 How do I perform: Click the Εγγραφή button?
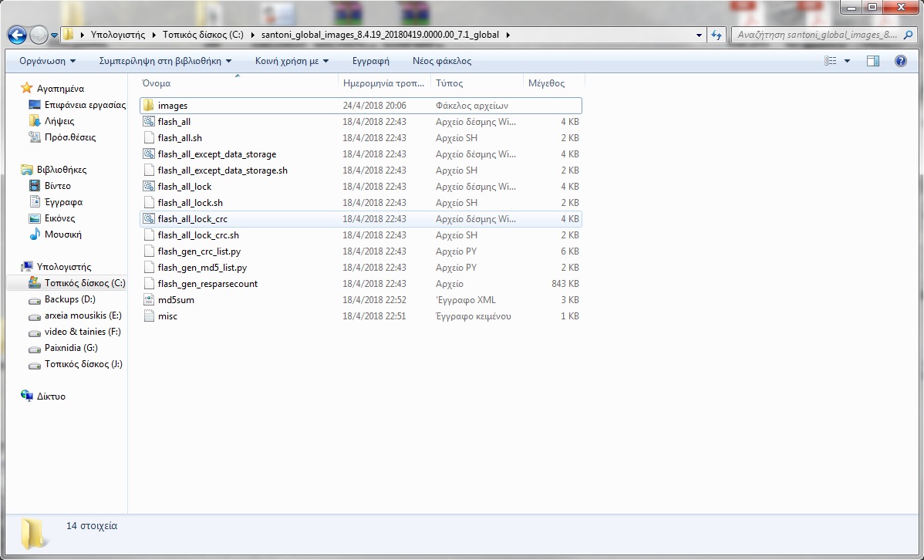click(x=370, y=61)
